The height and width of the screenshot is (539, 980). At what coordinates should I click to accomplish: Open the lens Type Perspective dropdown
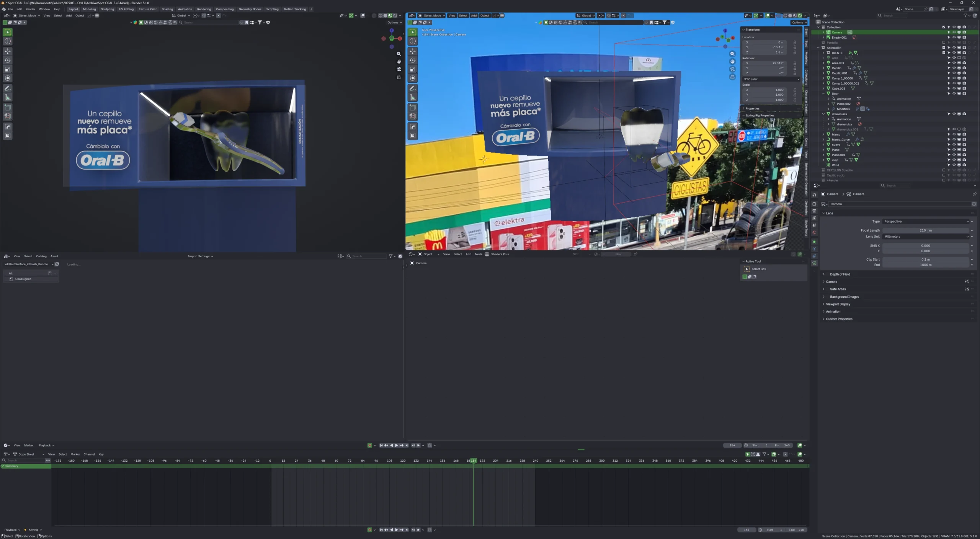(926, 222)
